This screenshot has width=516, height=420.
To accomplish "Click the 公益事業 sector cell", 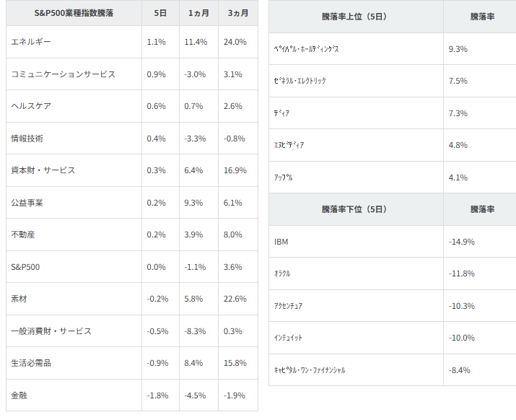I will coord(27,203).
